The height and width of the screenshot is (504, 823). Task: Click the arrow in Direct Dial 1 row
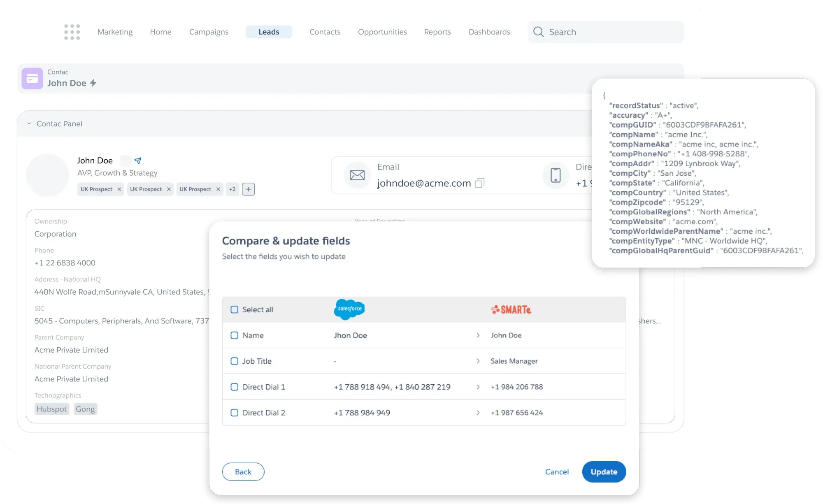(478, 387)
